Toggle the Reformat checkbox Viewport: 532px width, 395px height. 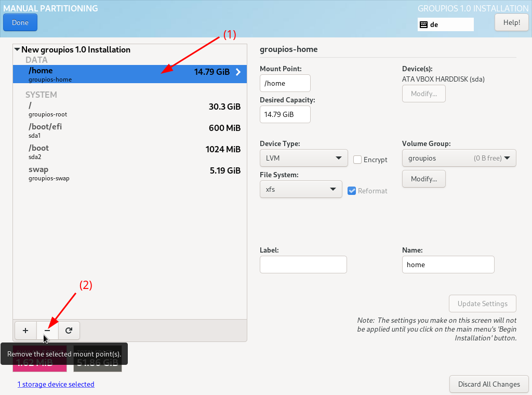click(x=352, y=191)
